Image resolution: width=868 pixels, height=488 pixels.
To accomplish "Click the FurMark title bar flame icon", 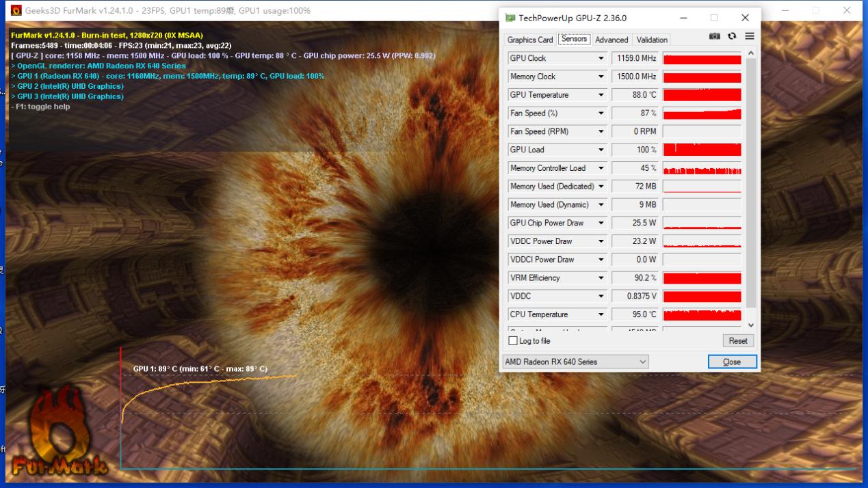I will tap(16, 11).
